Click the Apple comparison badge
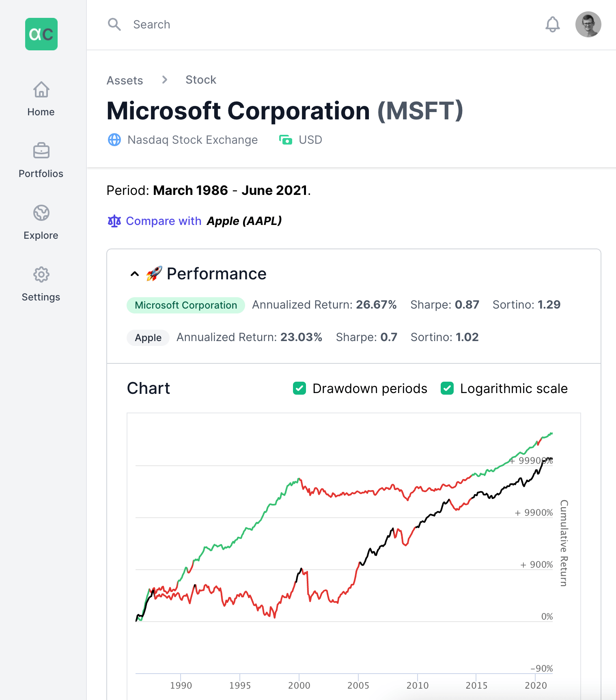This screenshot has width=616, height=700. point(148,338)
